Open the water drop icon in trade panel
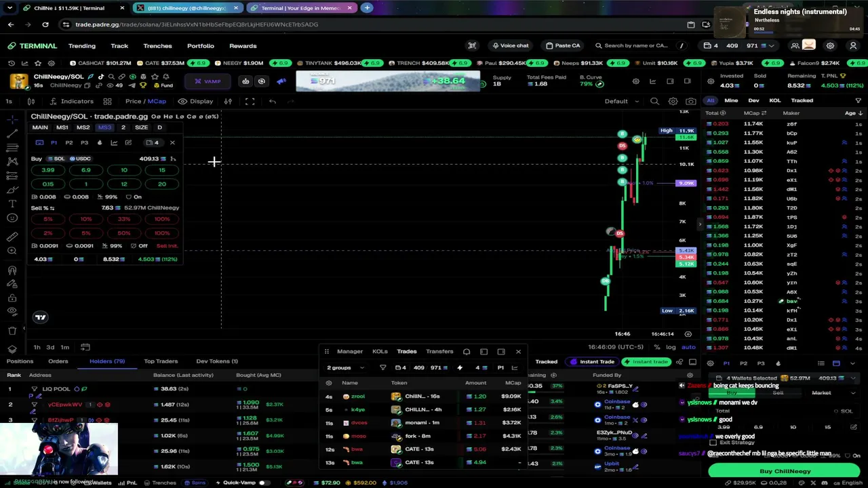 (x=100, y=142)
